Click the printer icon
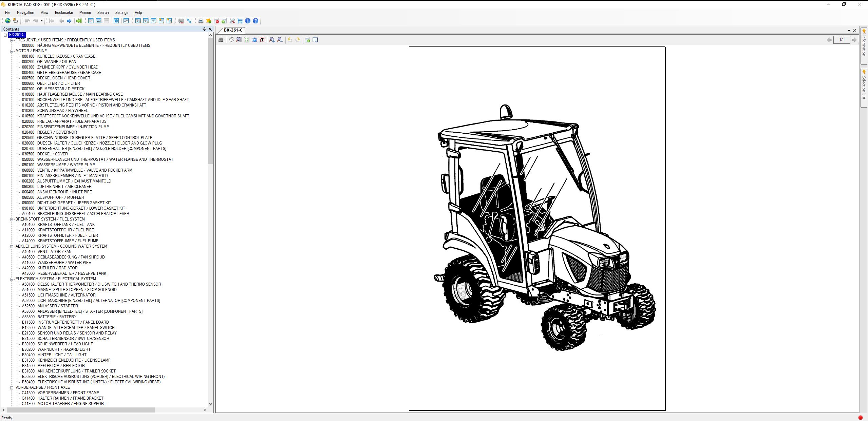Screen dimensions: 868x421 [x=201, y=21]
